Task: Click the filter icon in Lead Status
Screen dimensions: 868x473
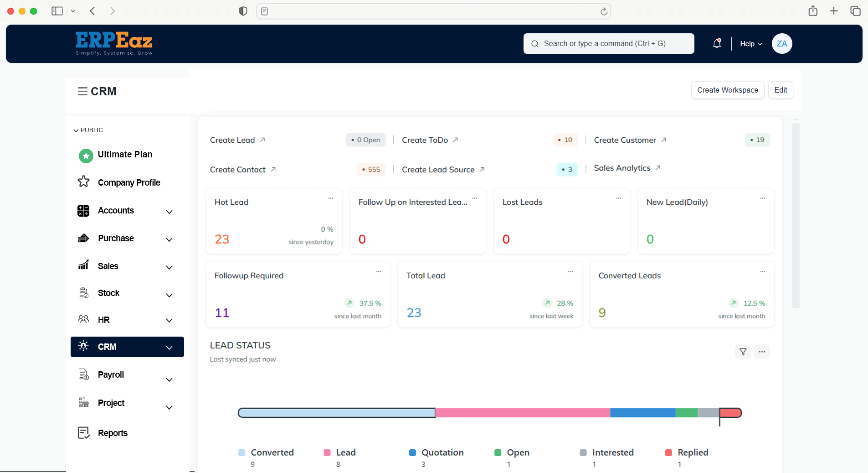Action: click(x=743, y=352)
